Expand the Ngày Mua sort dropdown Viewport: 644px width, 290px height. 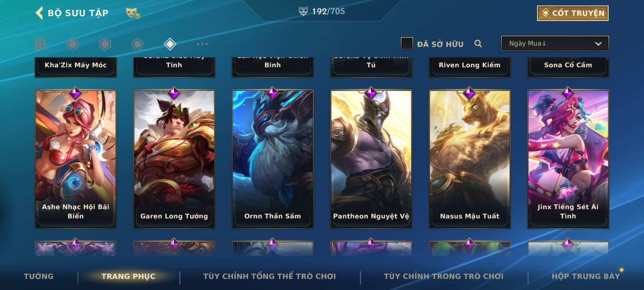[555, 43]
